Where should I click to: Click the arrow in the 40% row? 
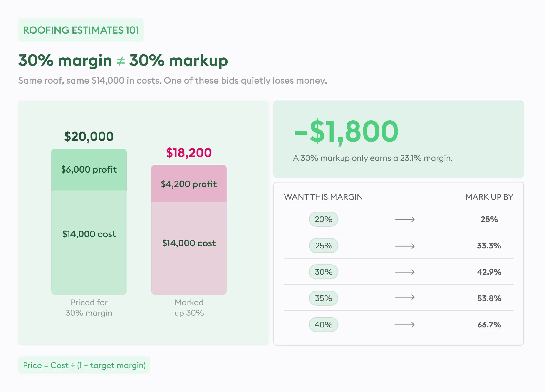pos(405,325)
